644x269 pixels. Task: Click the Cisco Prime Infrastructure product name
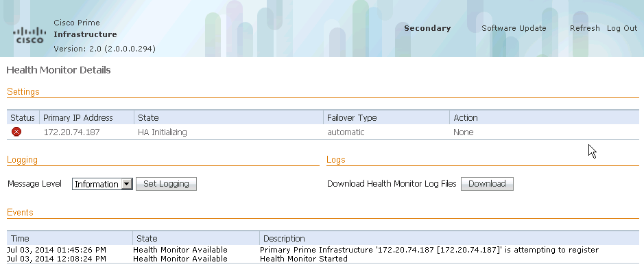85,29
